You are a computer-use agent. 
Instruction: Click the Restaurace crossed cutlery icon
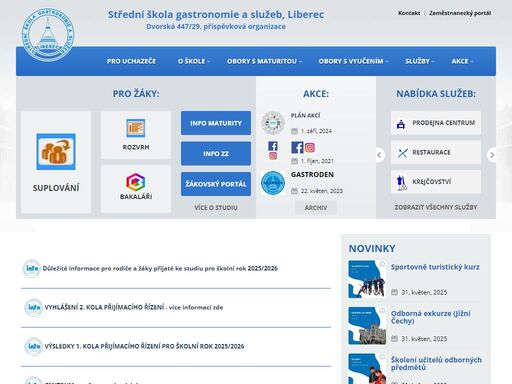402,153
